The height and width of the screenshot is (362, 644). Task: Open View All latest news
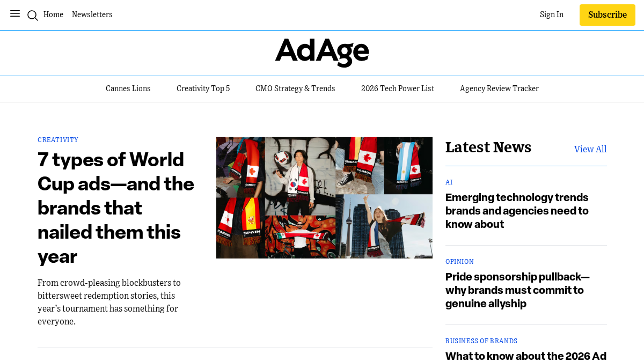[590, 149]
